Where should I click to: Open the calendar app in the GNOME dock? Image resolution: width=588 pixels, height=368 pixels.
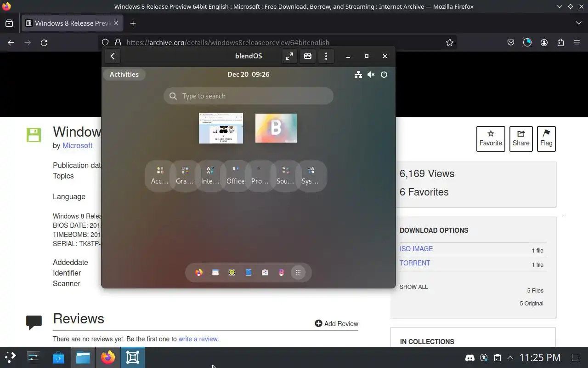pyautogui.click(x=215, y=272)
